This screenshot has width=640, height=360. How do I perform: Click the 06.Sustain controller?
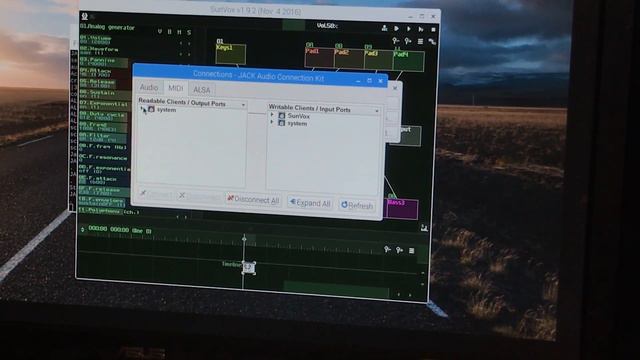[x=104, y=94]
